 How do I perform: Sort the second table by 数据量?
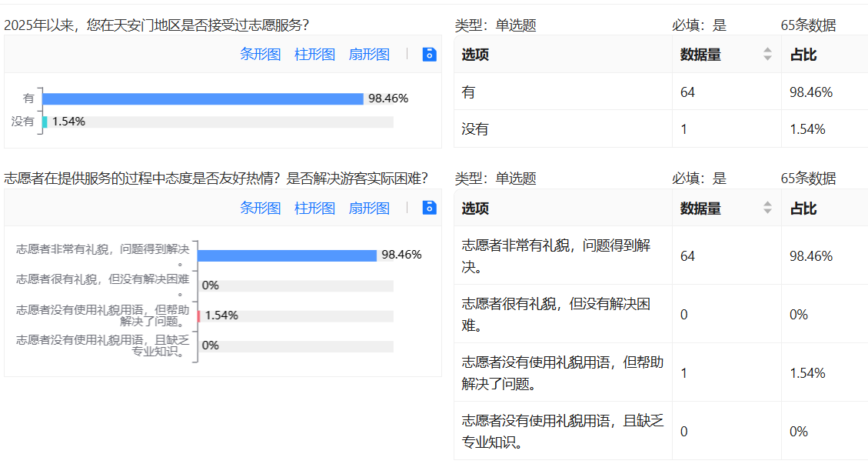767,209
